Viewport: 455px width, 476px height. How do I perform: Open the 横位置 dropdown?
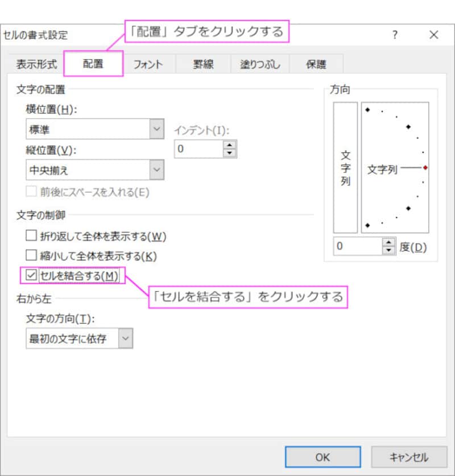(156, 129)
